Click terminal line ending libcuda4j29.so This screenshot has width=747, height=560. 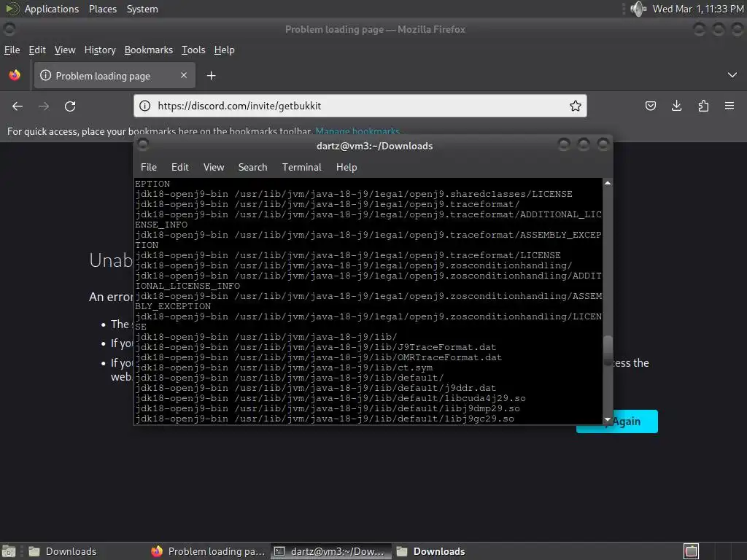pyautogui.click(x=330, y=398)
